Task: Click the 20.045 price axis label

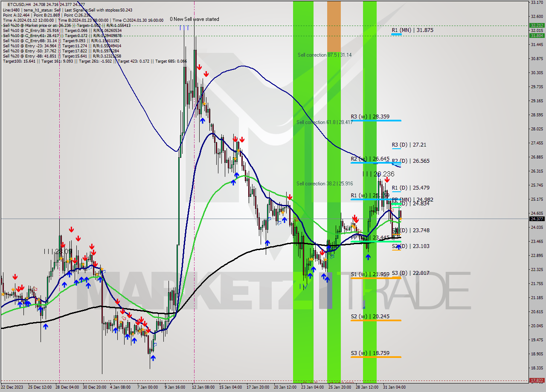Action: 537,326
